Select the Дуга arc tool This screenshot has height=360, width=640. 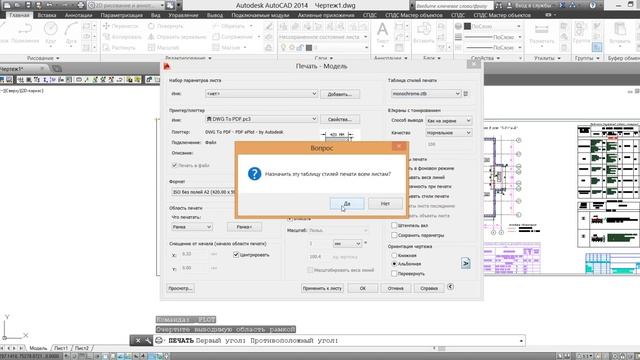71,33
